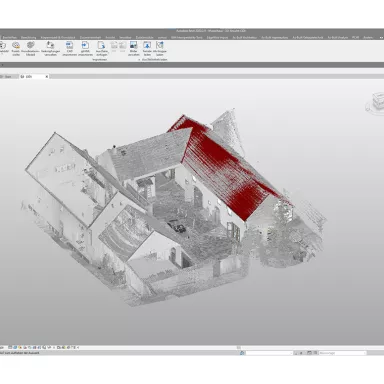Click the CAD importieren icon
The height and width of the screenshot is (384, 384).
[x=69, y=48]
